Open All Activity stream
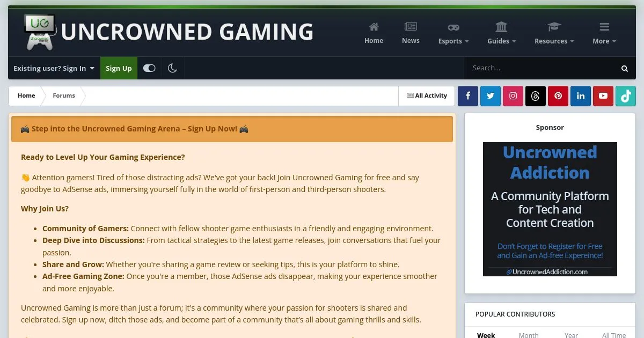Screen dimensions: 644x338 427,95
